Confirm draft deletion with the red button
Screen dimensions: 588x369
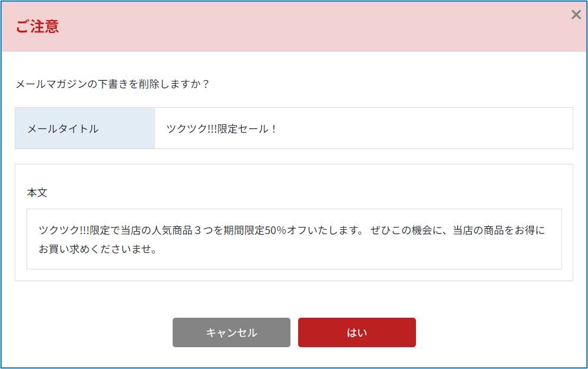[356, 332]
